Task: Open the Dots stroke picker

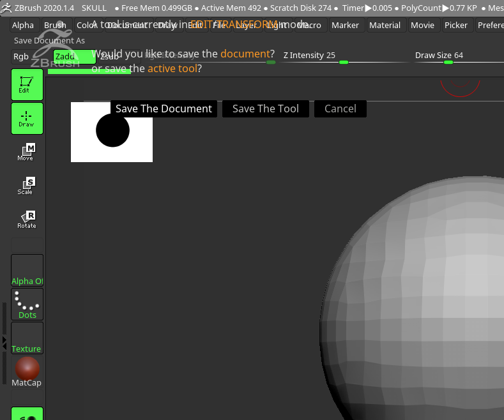Action: pos(27,304)
